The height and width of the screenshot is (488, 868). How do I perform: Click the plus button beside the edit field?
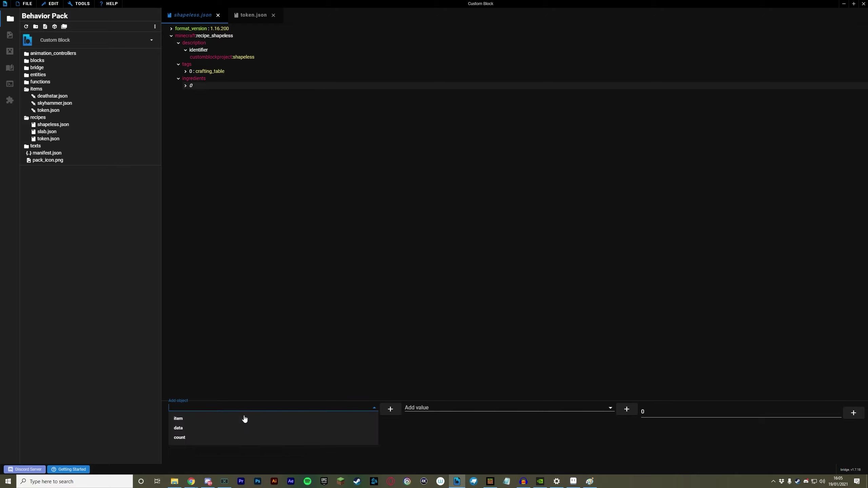pyautogui.click(x=853, y=412)
